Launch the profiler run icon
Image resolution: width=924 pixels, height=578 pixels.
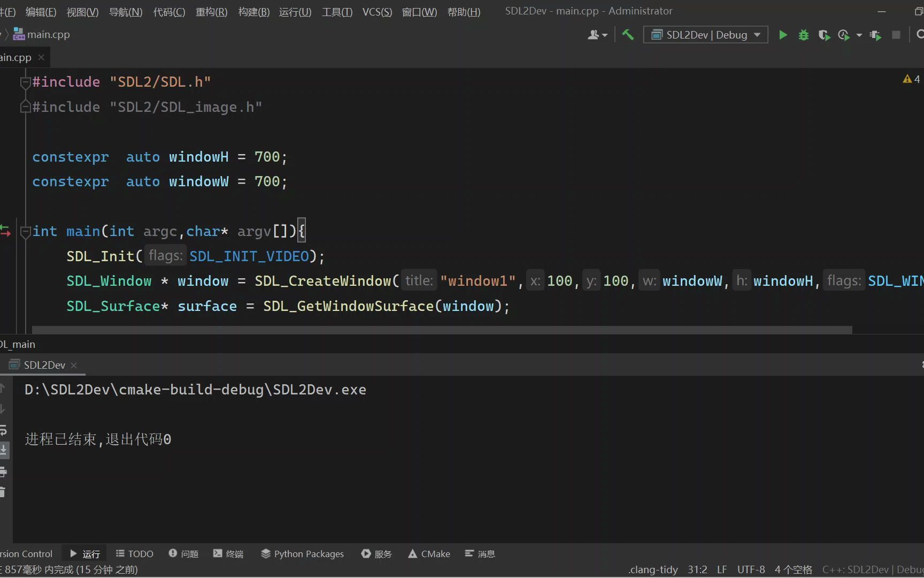pos(844,35)
